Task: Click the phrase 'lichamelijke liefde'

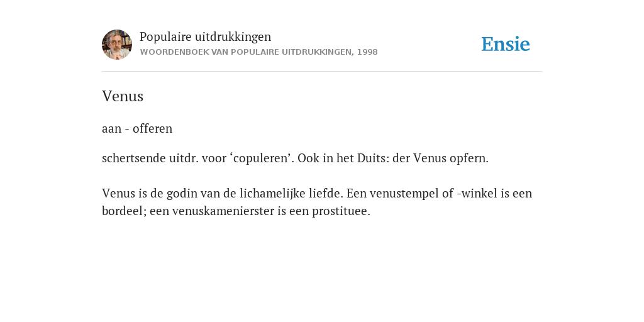Action: (x=290, y=194)
